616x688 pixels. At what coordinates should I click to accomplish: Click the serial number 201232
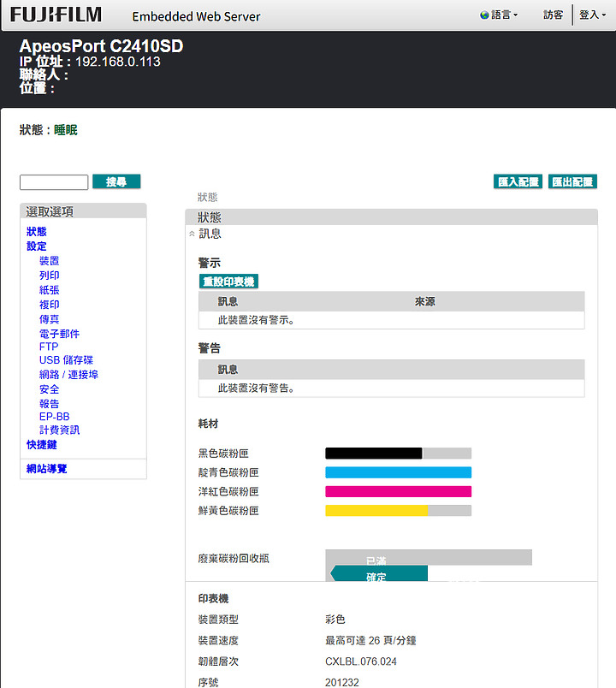[341, 682]
